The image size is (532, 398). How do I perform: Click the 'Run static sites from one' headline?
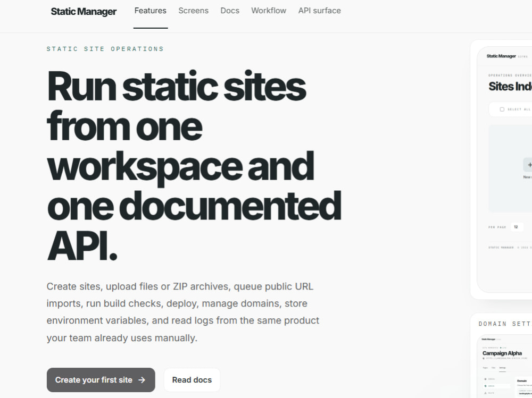point(194,165)
